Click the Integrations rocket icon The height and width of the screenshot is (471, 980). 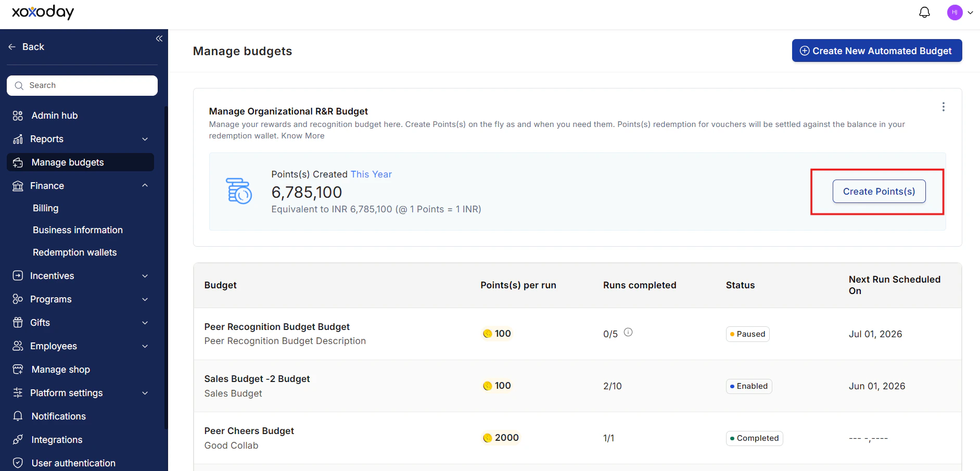click(x=18, y=440)
